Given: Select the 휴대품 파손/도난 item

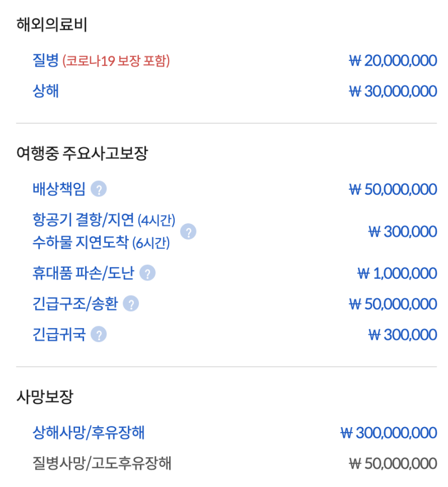Looking at the screenshot, I should click(83, 273).
